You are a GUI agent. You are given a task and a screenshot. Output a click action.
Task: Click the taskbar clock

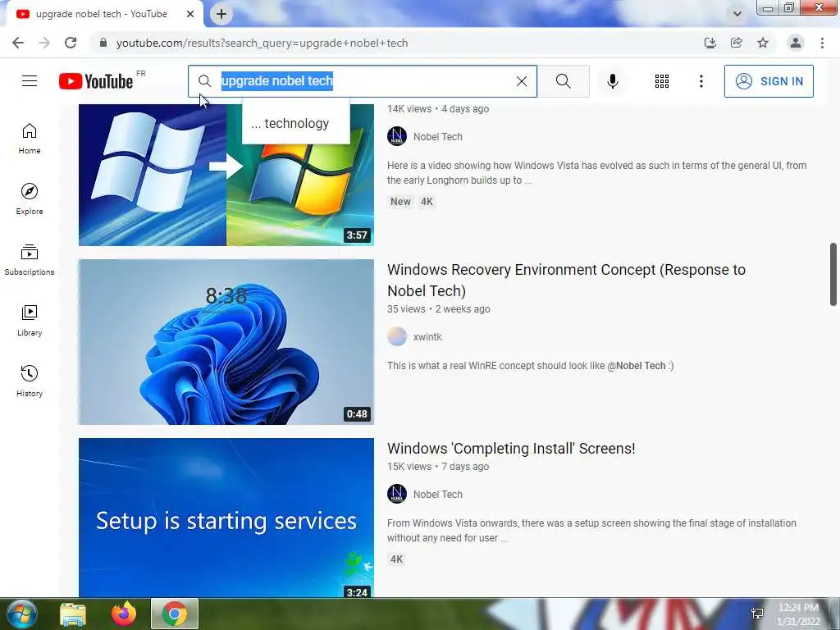pyautogui.click(x=799, y=614)
